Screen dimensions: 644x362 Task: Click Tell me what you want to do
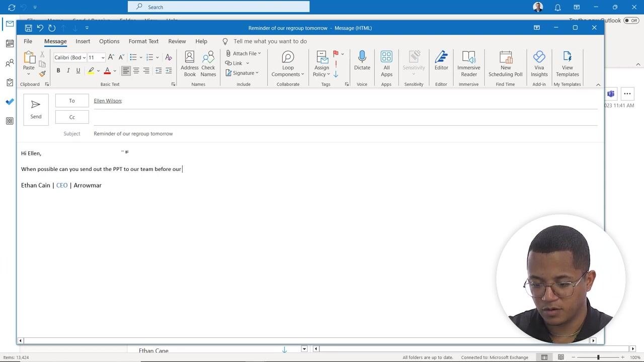click(270, 41)
